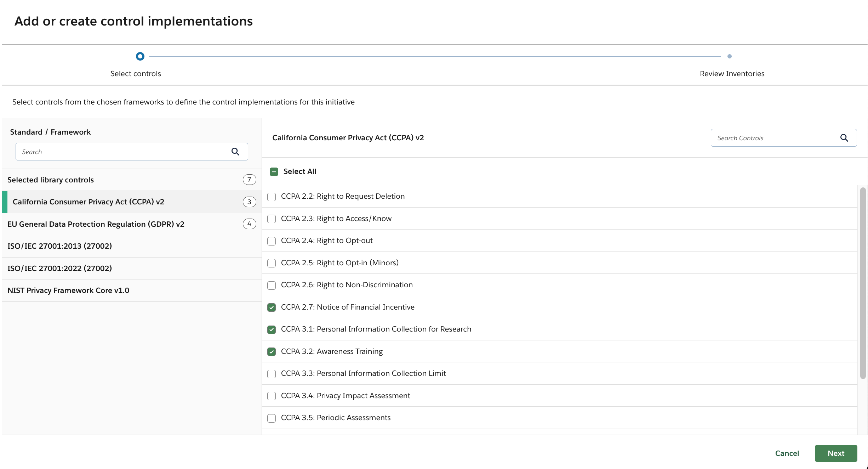Click the framework search magnifier icon
The height and width of the screenshot is (469, 868).
pyautogui.click(x=235, y=152)
